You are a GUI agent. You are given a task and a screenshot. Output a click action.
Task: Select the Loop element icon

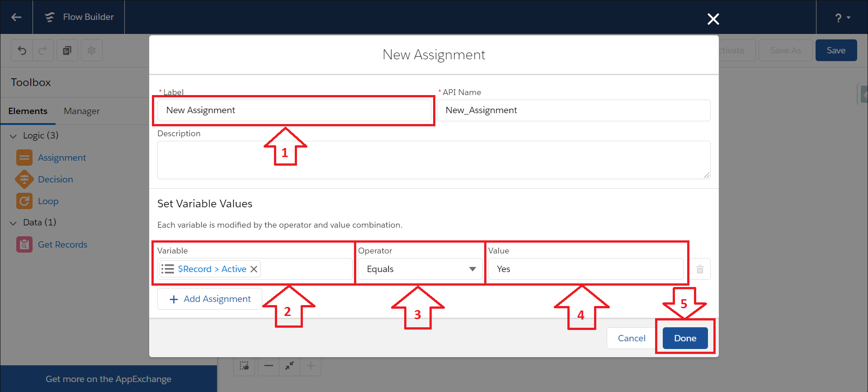[24, 201]
